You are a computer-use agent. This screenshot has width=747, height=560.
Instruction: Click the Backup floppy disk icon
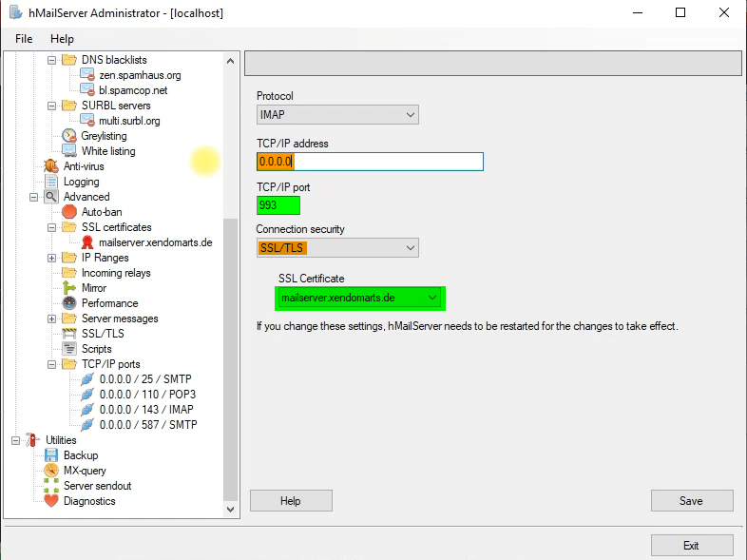tap(51, 455)
